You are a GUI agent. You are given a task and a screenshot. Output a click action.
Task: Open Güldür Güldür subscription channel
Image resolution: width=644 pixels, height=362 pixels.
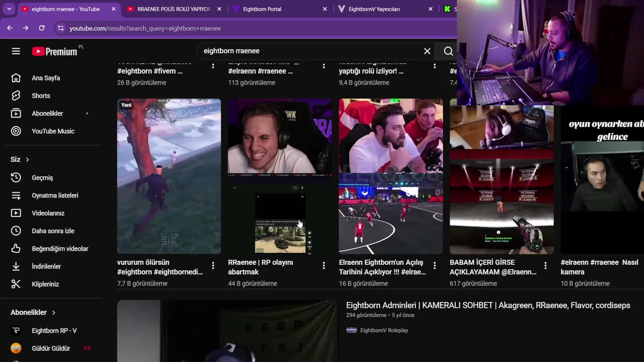50,348
